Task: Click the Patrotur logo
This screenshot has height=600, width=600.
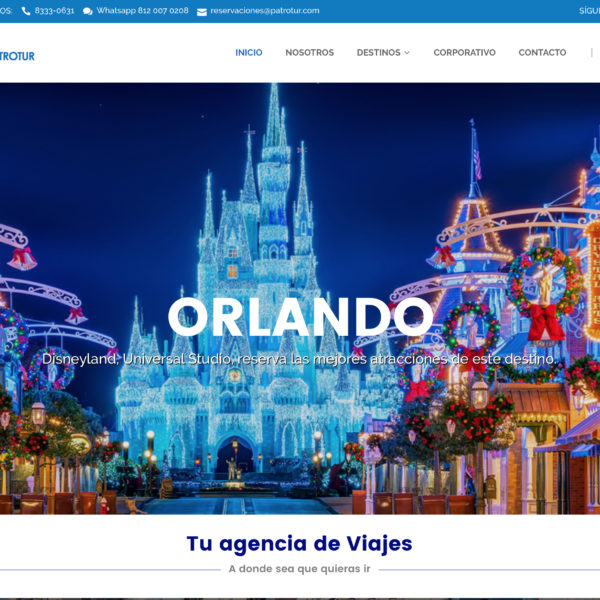Action: [17, 56]
